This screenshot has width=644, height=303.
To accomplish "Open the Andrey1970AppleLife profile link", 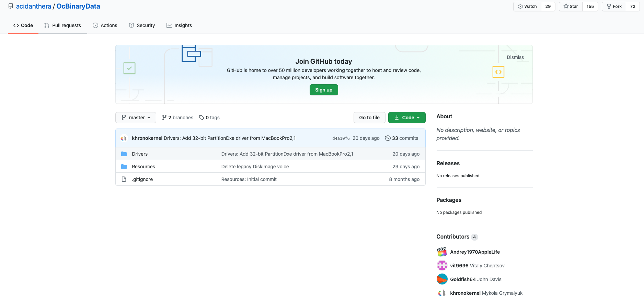I will 475,252.
